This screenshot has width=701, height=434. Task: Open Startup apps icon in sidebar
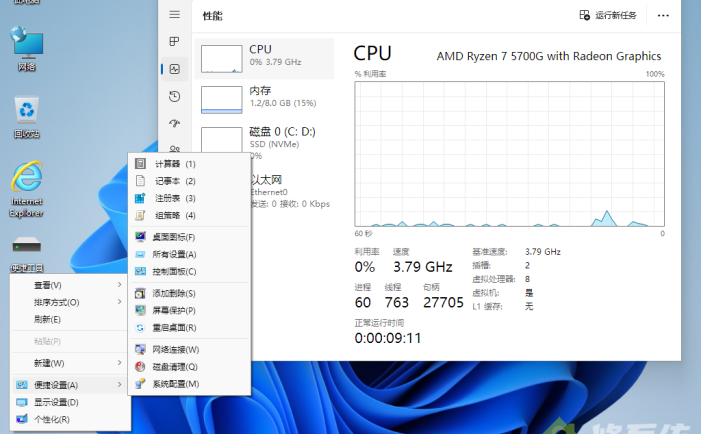click(x=175, y=123)
